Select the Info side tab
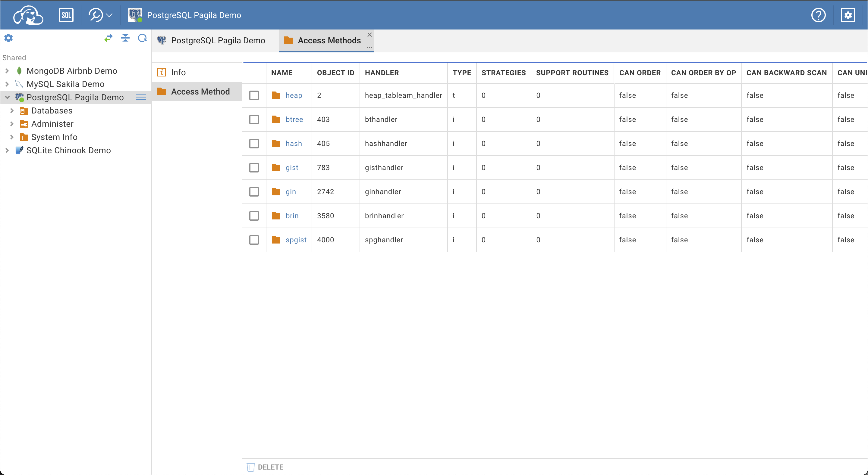868x475 pixels. pyautogui.click(x=178, y=72)
